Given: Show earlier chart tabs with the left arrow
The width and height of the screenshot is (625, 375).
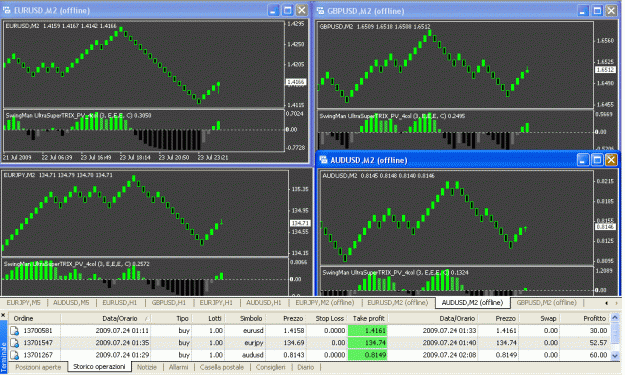Looking at the screenshot, I should click(607, 303).
